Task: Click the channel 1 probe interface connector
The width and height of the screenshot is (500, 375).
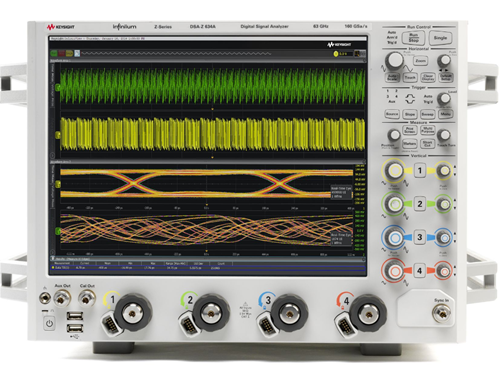Action: pyautogui.click(x=111, y=324)
